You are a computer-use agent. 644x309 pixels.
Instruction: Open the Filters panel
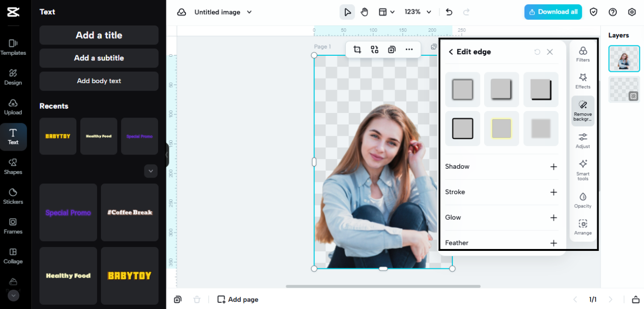tap(583, 54)
